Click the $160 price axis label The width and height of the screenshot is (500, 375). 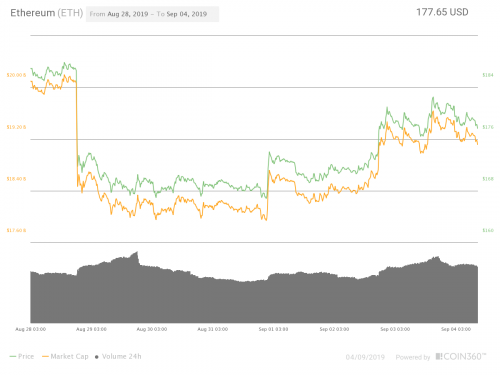(x=488, y=230)
